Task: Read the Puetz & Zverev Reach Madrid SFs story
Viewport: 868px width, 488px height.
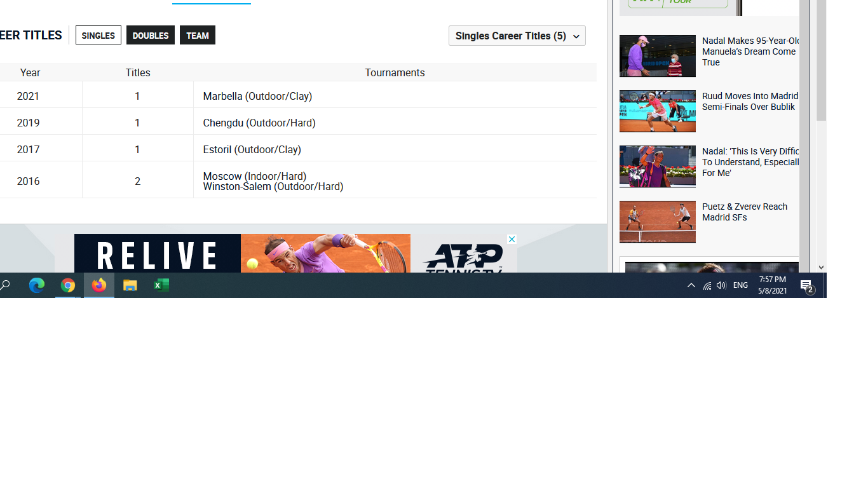Action: pos(745,212)
